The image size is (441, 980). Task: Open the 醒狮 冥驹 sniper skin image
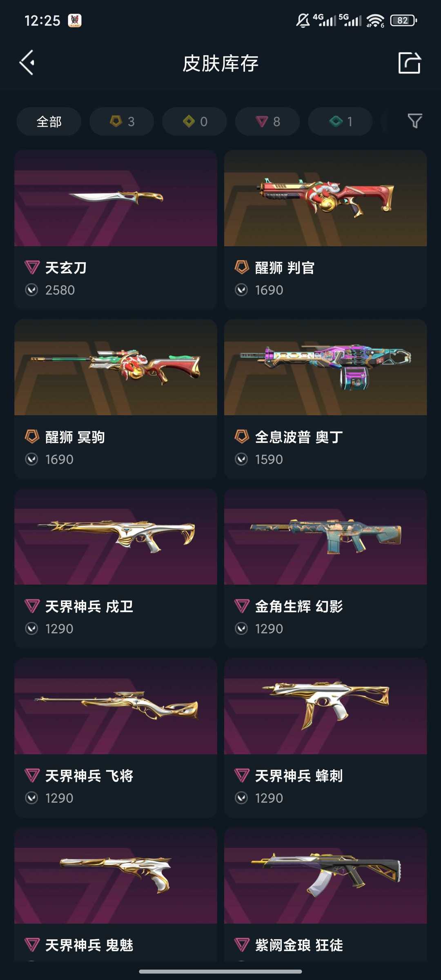coord(116,367)
